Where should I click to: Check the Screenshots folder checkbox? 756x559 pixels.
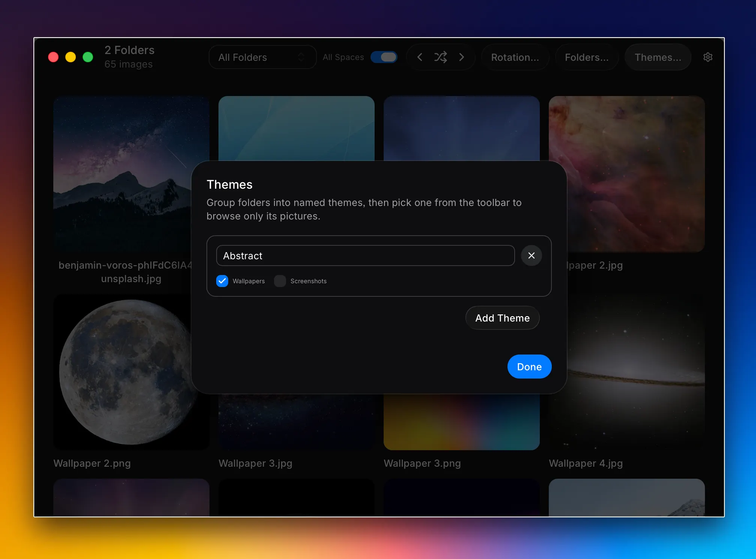point(280,281)
